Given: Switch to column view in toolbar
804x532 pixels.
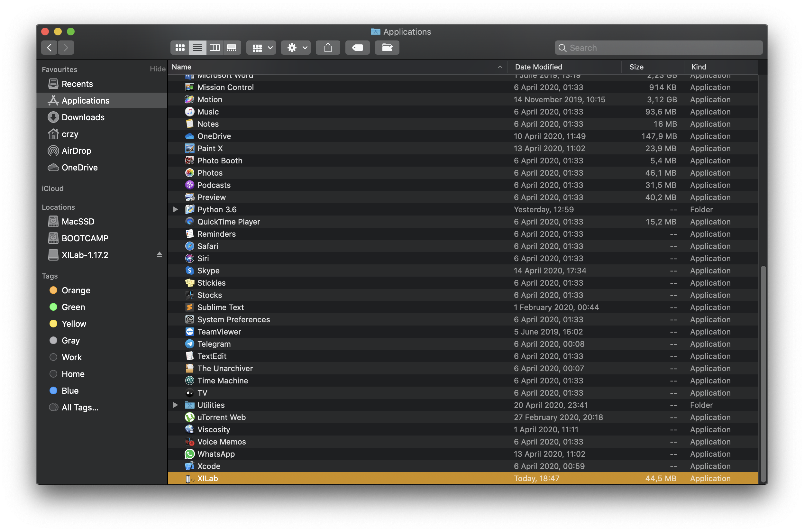Looking at the screenshot, I should (215, 48).
